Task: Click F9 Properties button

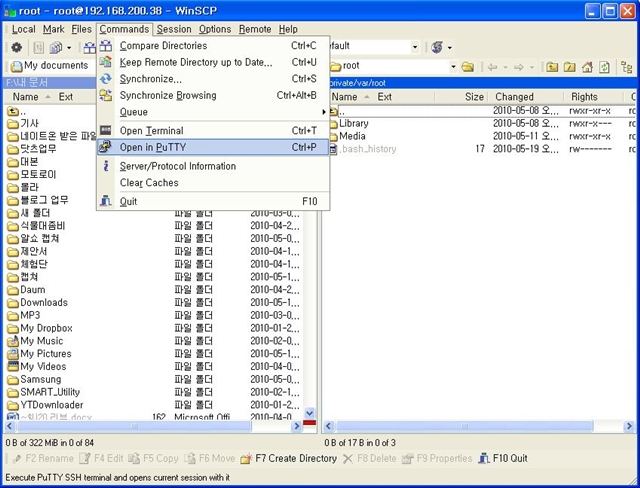Action: pos(437,459)
